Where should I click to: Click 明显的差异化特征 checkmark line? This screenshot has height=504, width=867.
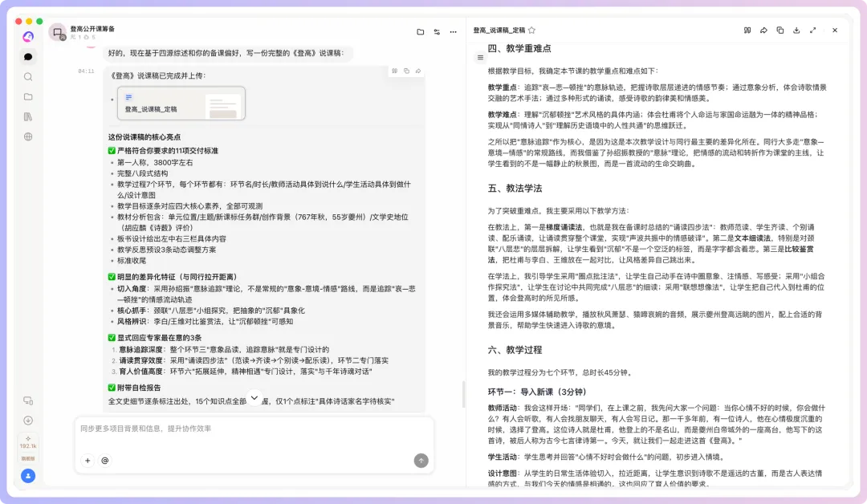point(173,277)
